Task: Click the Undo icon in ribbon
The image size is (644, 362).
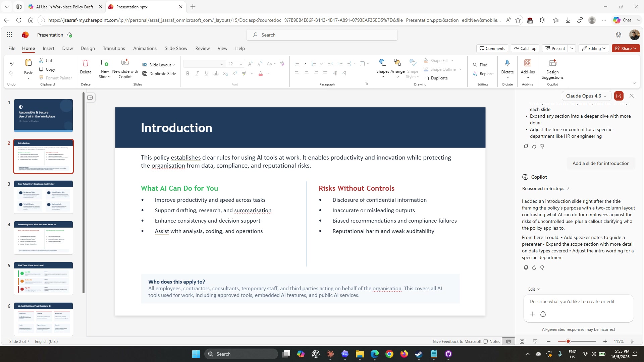Action: pyautogui.click(x=11, y=63)
